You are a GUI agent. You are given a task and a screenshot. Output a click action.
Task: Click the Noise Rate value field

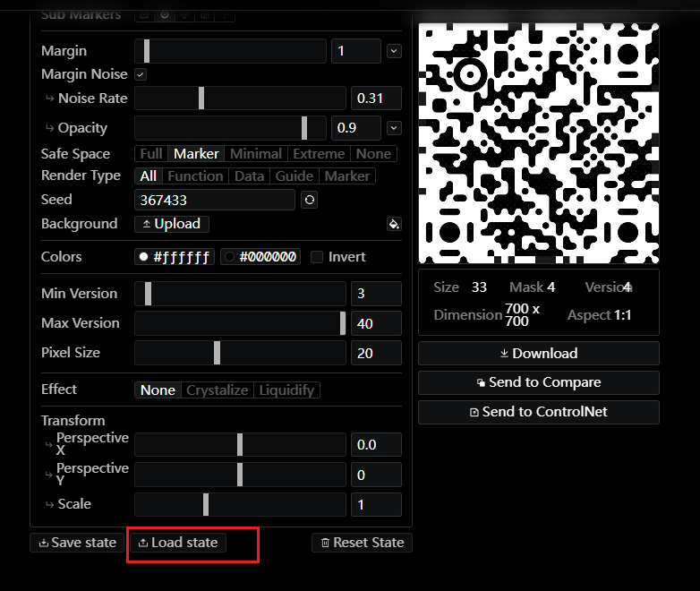pos(376,98)
